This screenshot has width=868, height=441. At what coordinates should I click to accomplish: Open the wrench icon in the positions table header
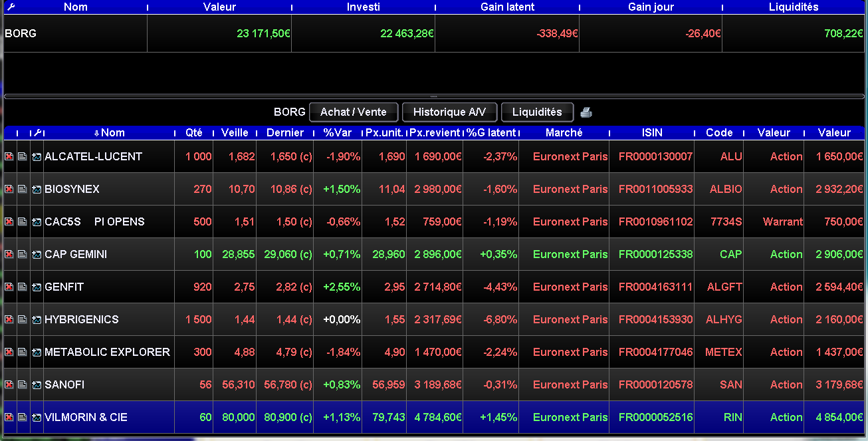[x=37, y=132]
